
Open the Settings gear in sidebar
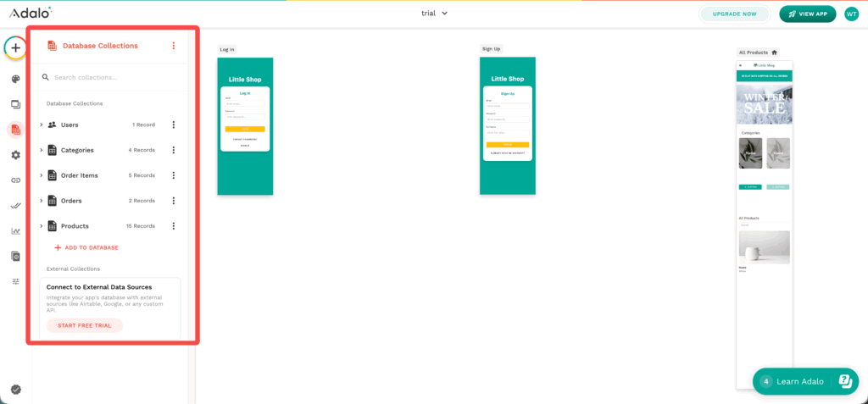tap(15, 155)
